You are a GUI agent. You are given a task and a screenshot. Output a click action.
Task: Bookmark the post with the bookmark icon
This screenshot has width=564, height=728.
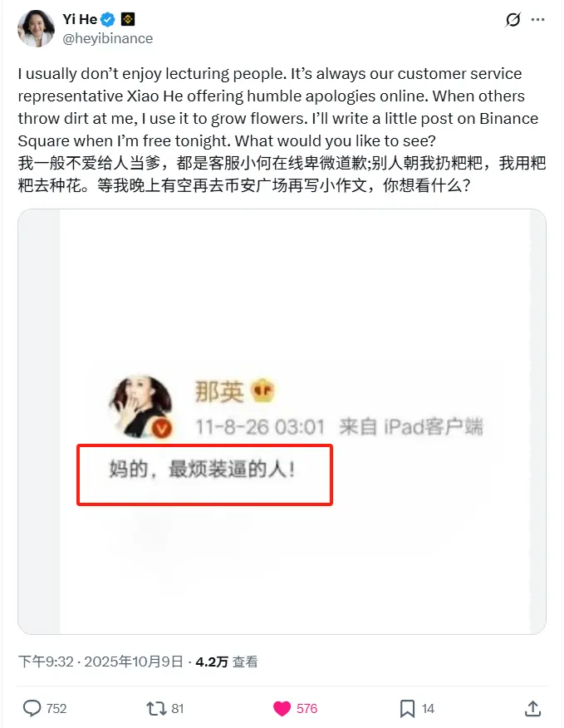point(407,709)
